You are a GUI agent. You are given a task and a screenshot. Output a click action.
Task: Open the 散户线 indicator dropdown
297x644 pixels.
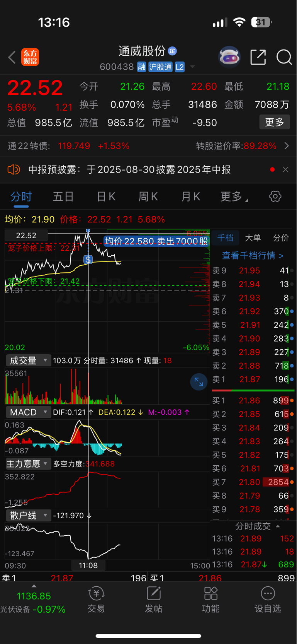click(28, 516)
